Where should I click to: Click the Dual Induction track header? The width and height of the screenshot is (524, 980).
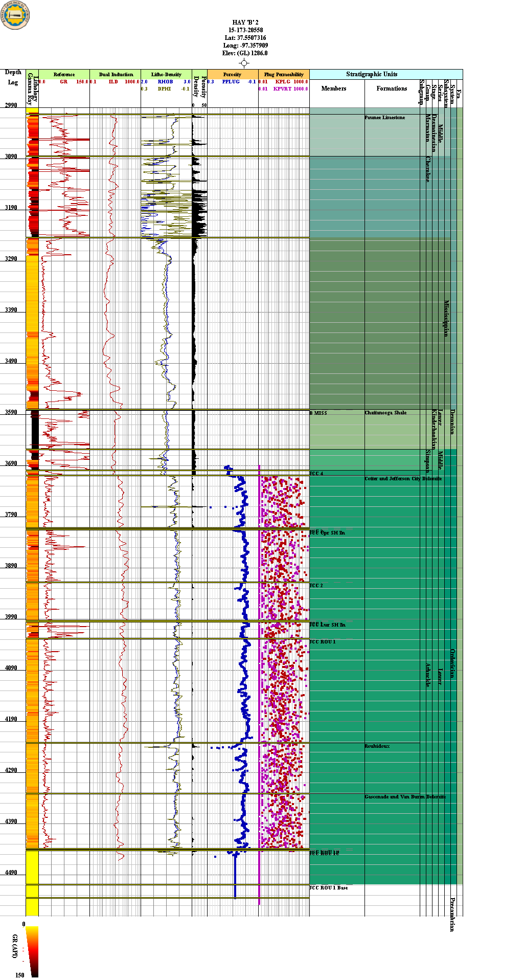[116, 74]
